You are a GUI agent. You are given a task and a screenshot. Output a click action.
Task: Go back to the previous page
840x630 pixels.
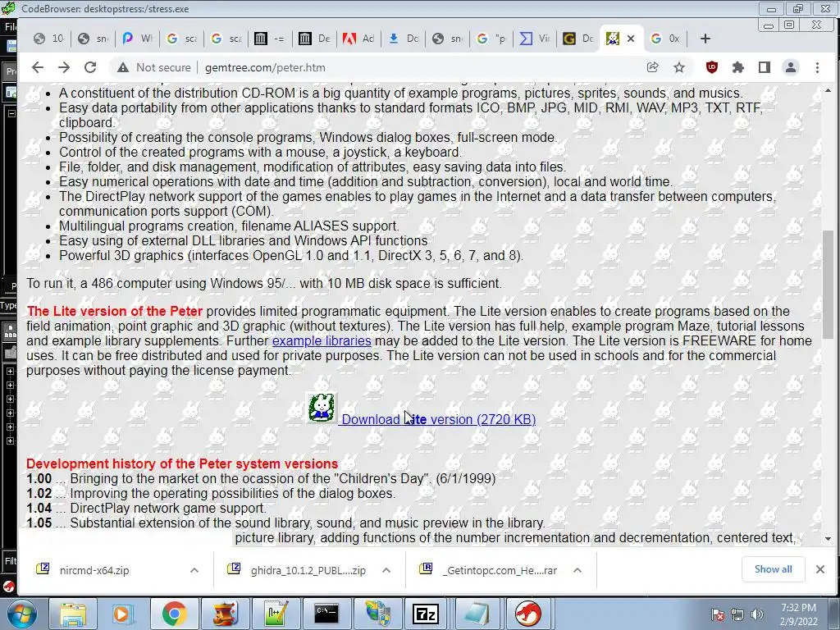(x=37, y=67)
